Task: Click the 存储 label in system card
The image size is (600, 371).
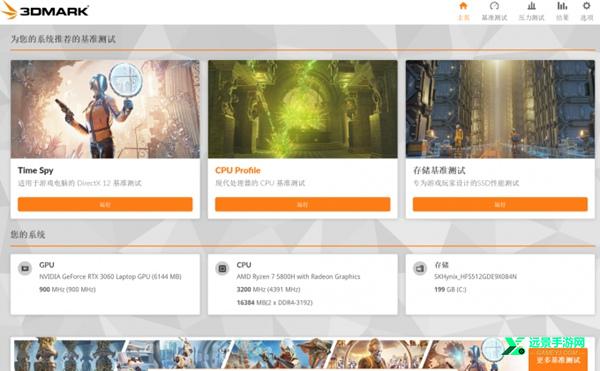Action: click(x=441, y=265)
